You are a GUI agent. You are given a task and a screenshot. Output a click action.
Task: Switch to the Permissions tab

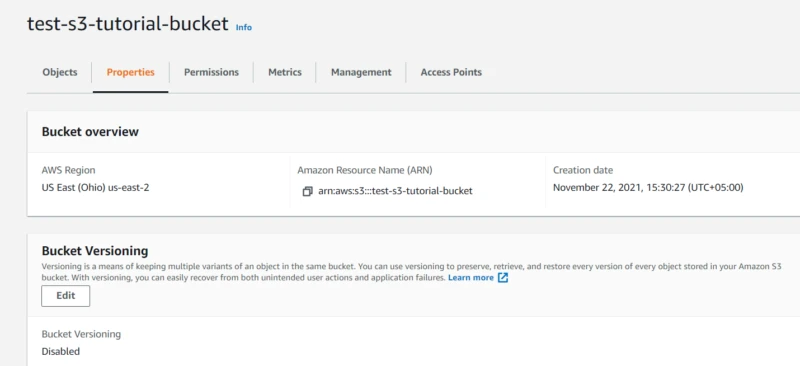pyautogui.click(x=211, y=72)
